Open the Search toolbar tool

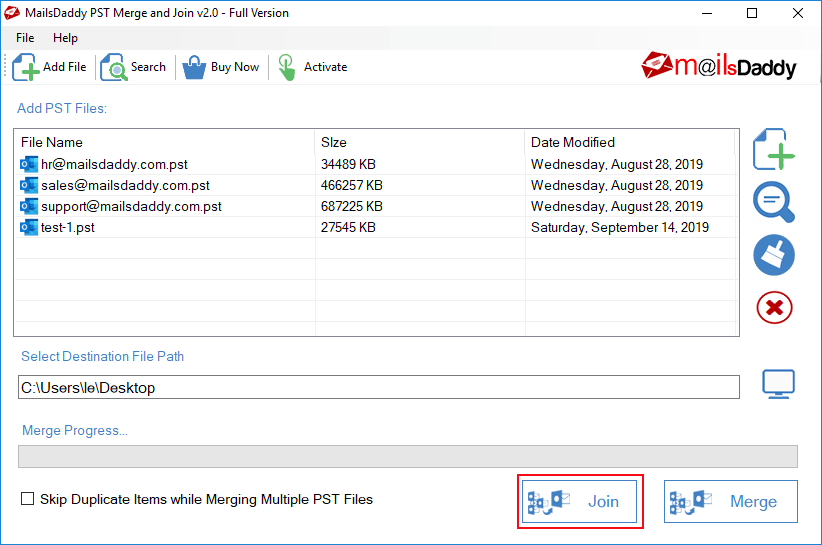click(133, 67)
